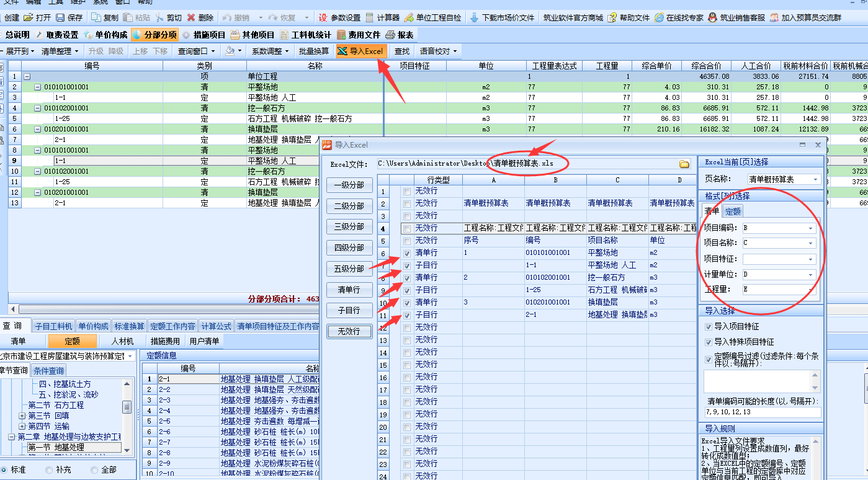This screenshot has height=480, width=868.
Task: Select the 标准 radio button
Action: (x=5, y=470)
